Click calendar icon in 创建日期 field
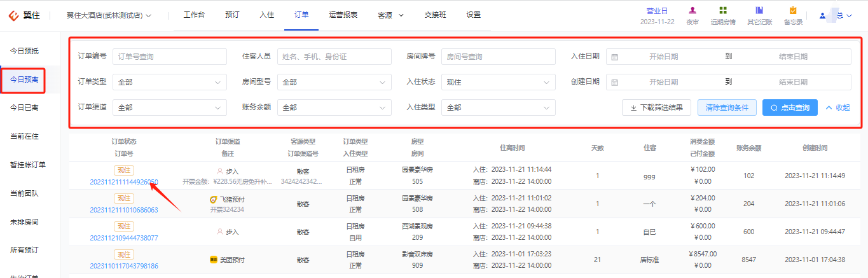This screenshot has width=868, height=278. [614, 82]
